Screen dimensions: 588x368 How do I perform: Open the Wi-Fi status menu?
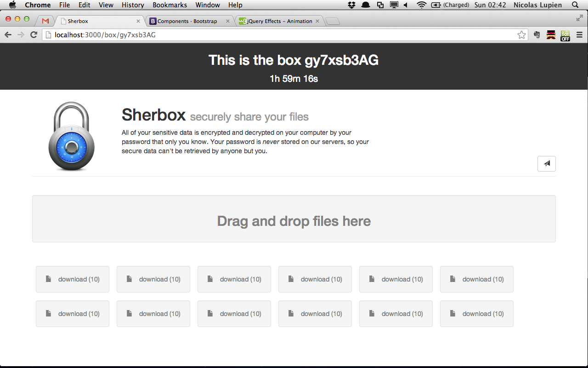click(x=421, y=5)
